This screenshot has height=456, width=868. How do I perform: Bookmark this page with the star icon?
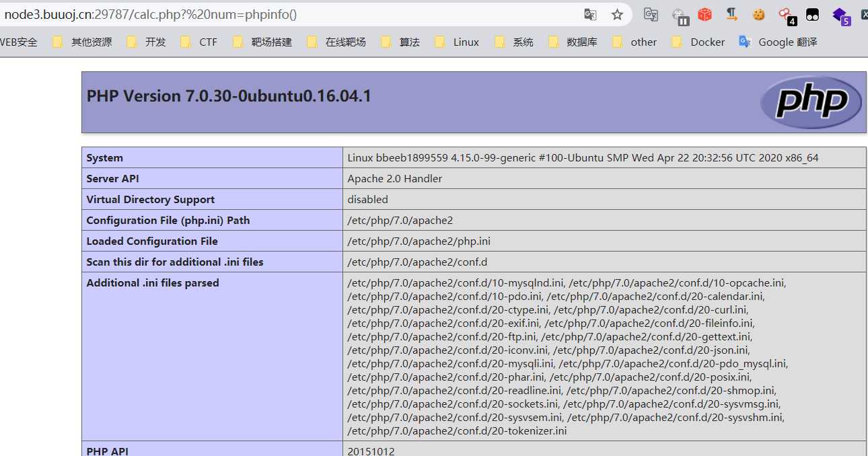click(x=617, y=14)
